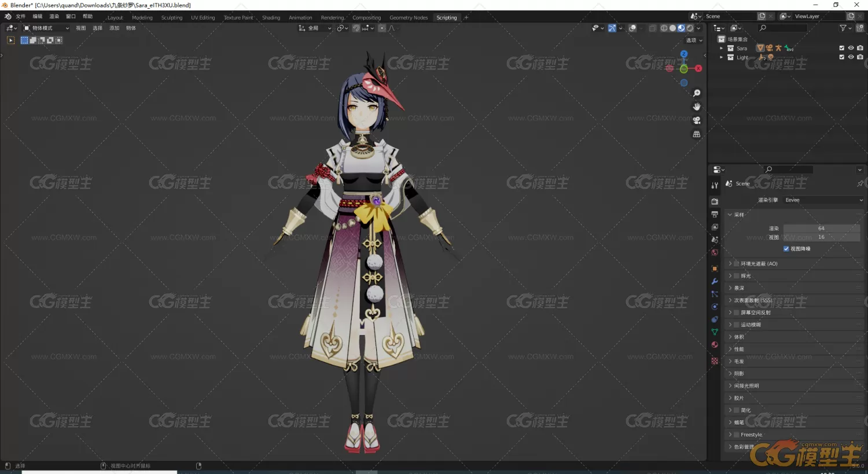
Task: Open the Physics properties tab icon
Action: pyautogui.click(x=715, y=307)
